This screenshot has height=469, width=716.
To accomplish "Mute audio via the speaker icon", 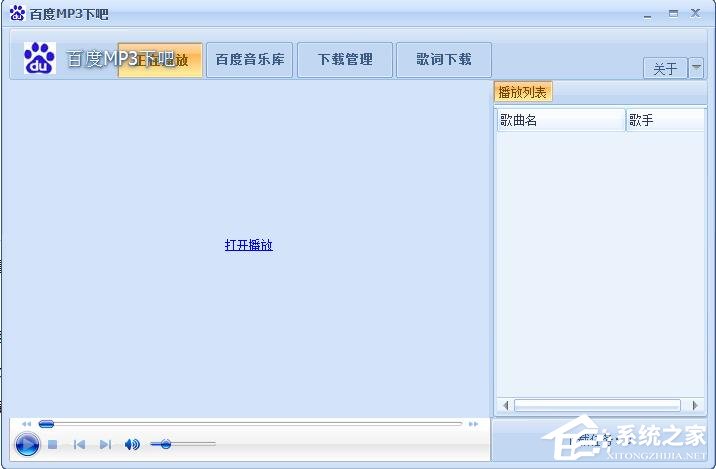I will click(x=132, y=444).
